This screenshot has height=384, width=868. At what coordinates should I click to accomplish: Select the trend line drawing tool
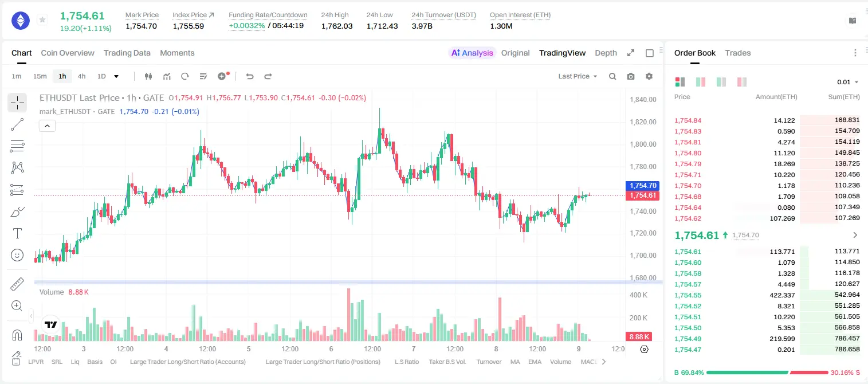[x=17, y=124]
